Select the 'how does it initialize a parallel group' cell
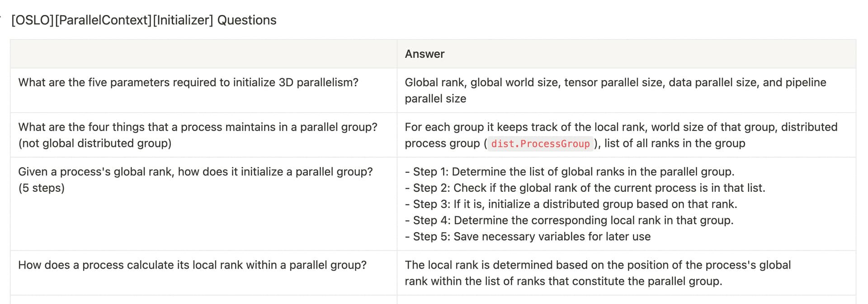This screenshot has height=304, width=868. [203, 204]
